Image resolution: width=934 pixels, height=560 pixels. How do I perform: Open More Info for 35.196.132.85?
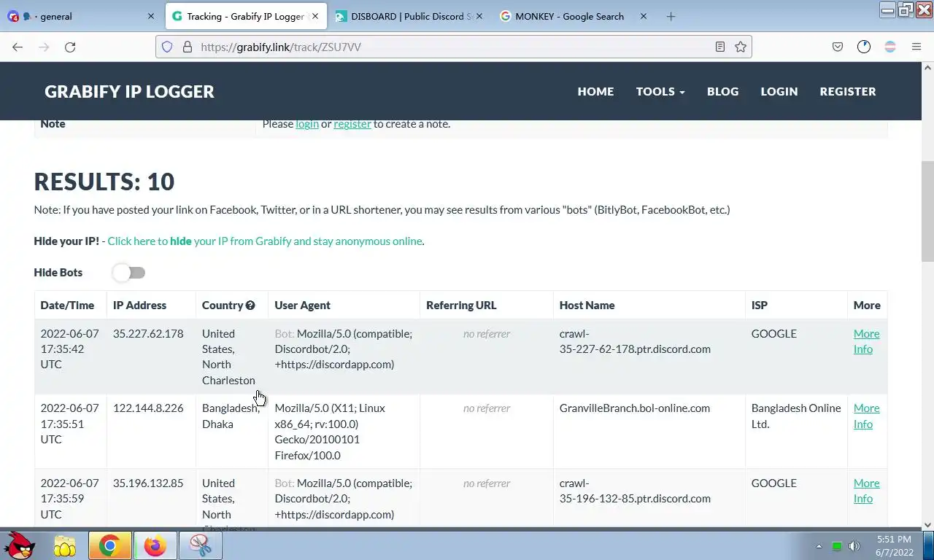point(866,491)
